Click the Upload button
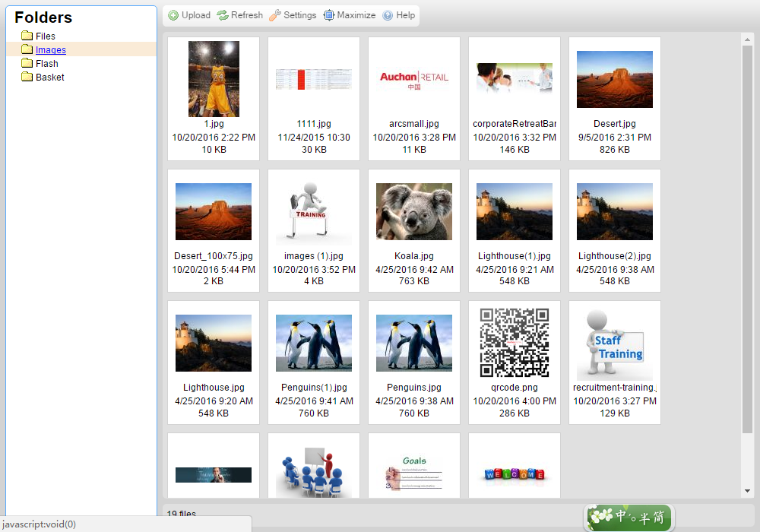This screenshot has width=760, height=532. (189, 15)
